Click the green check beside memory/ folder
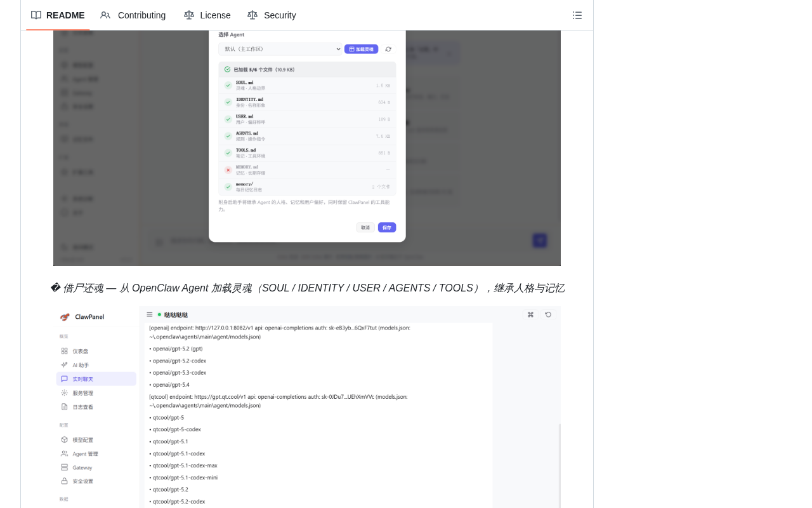 228,187
